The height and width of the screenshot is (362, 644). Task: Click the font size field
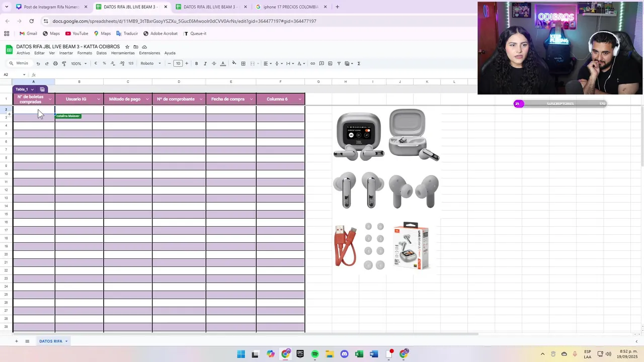(x=178, y=63)
